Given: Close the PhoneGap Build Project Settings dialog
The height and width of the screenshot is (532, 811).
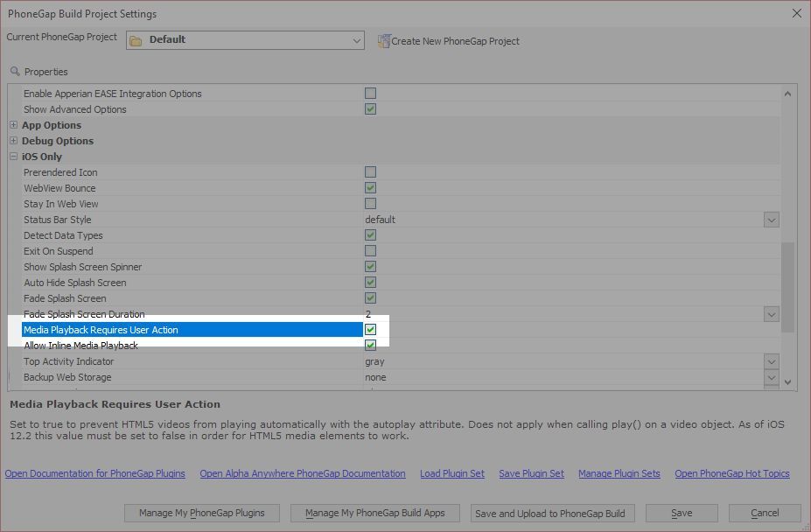Looking at the screenshot, I should point(796,13).
